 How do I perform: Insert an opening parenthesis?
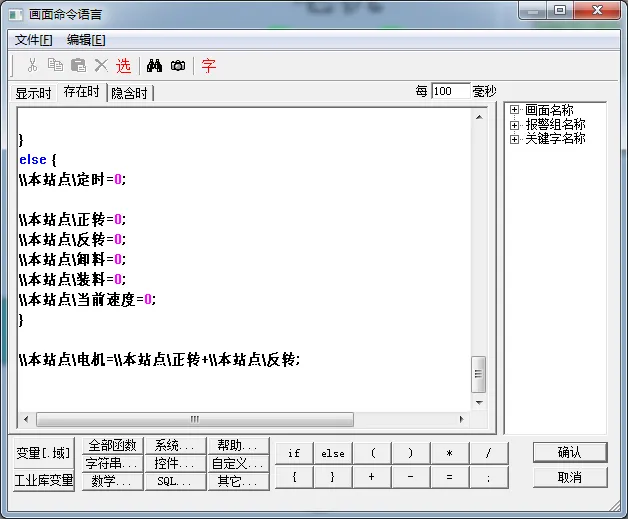[372, 453]
